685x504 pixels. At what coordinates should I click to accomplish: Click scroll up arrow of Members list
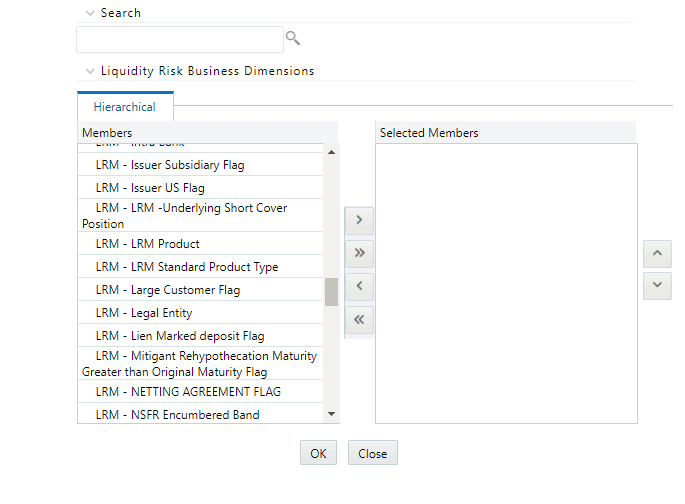pos(331,152)
